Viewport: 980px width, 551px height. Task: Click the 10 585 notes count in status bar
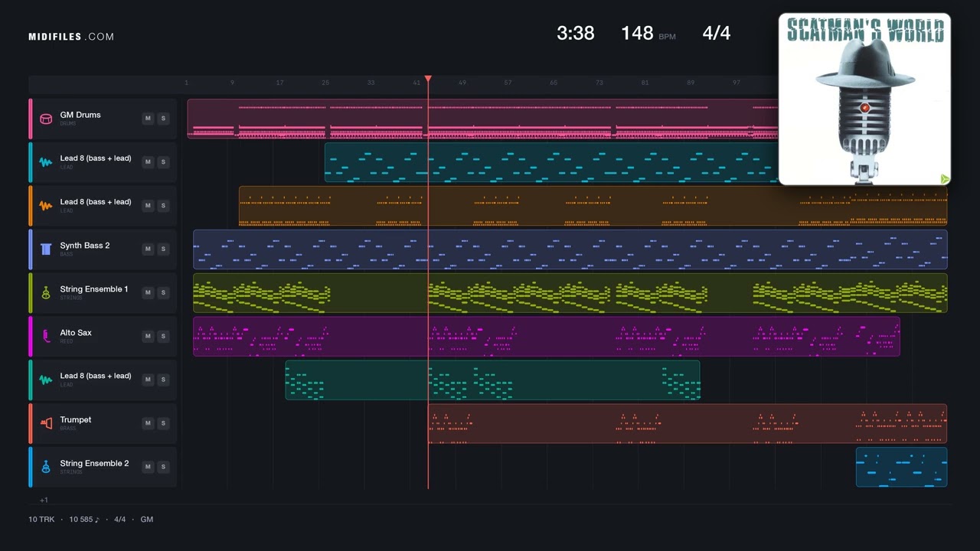tap(84, 519)
